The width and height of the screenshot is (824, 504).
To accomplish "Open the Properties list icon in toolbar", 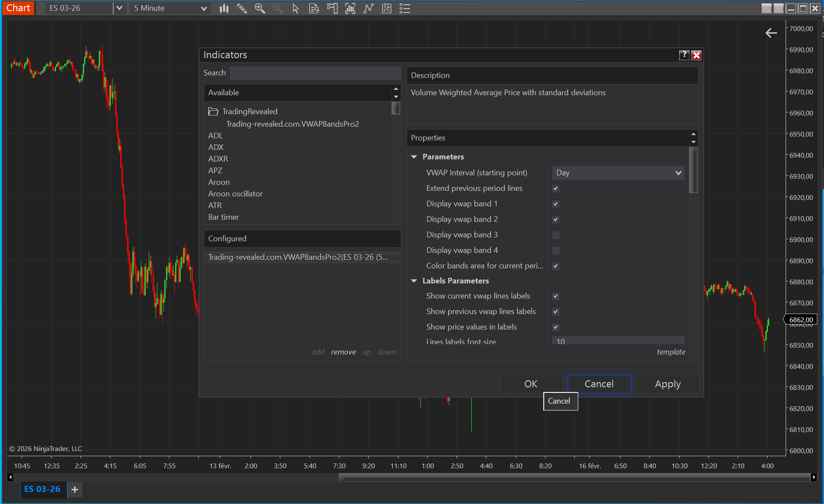I will 404,8.
